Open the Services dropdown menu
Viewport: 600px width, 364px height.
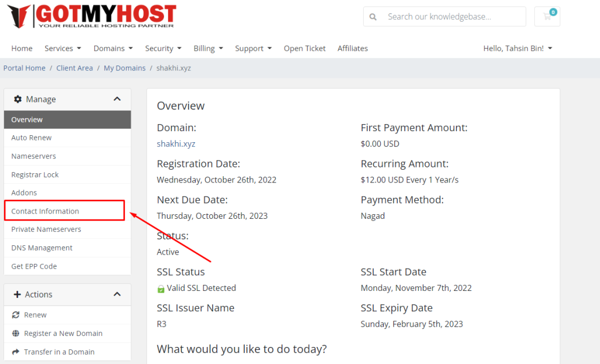click(x=63, y=49)
